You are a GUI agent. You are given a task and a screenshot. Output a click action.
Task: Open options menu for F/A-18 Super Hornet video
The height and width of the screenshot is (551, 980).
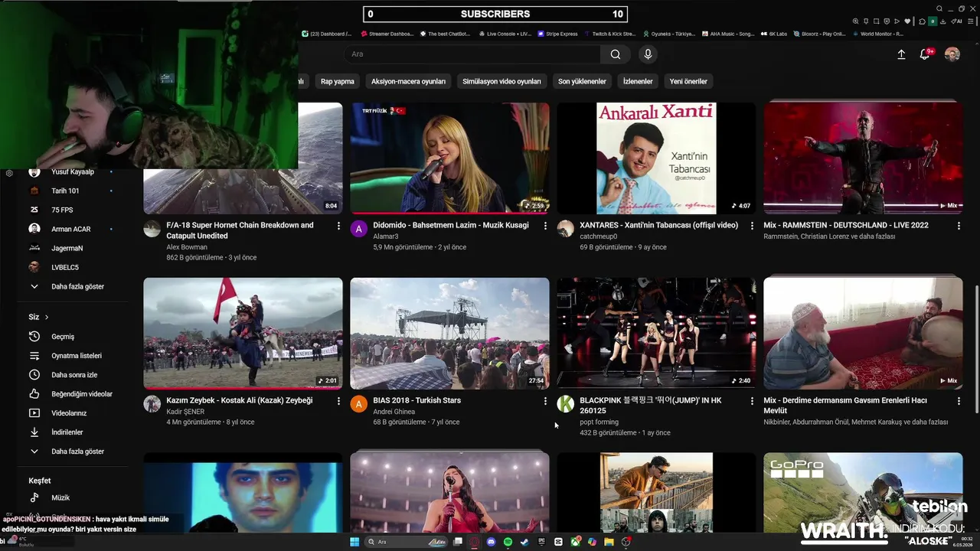[x=338, y=226]
